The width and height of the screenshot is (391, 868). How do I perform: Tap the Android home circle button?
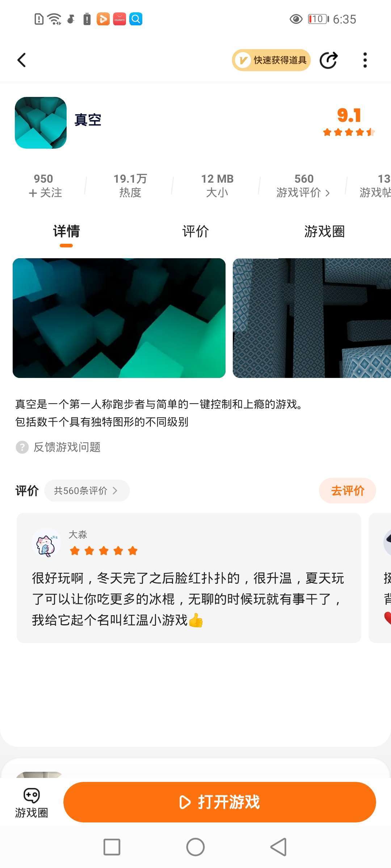pos(195,847)
